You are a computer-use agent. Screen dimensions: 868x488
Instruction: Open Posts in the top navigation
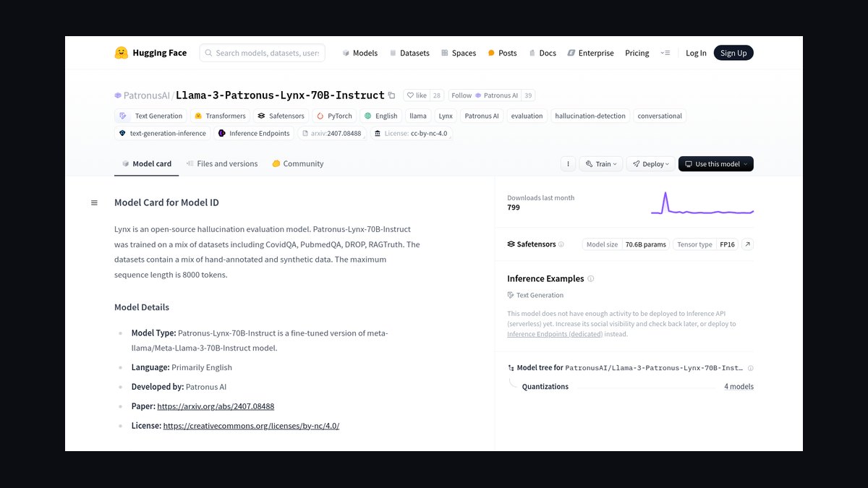click(502, 53)
